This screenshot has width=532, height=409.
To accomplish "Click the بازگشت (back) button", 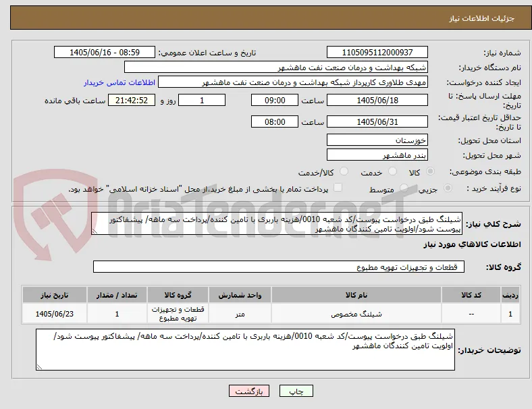I will pyautogui.click(x=249, y=391).
